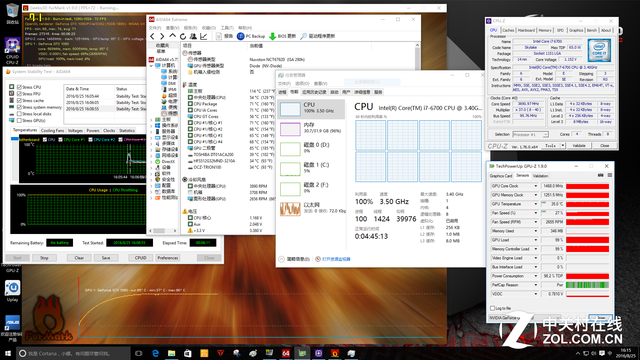Toggle Stress system memory checkbox

click(19, 107)
